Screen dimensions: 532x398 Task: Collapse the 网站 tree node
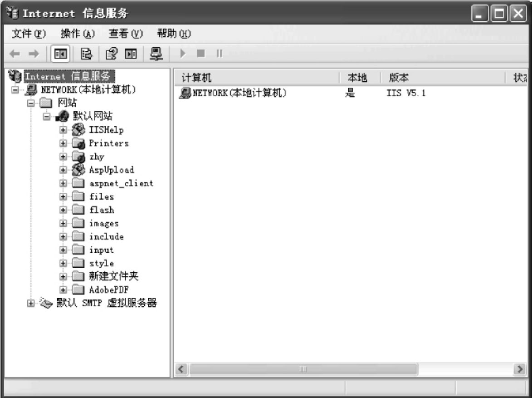[31, 103]
